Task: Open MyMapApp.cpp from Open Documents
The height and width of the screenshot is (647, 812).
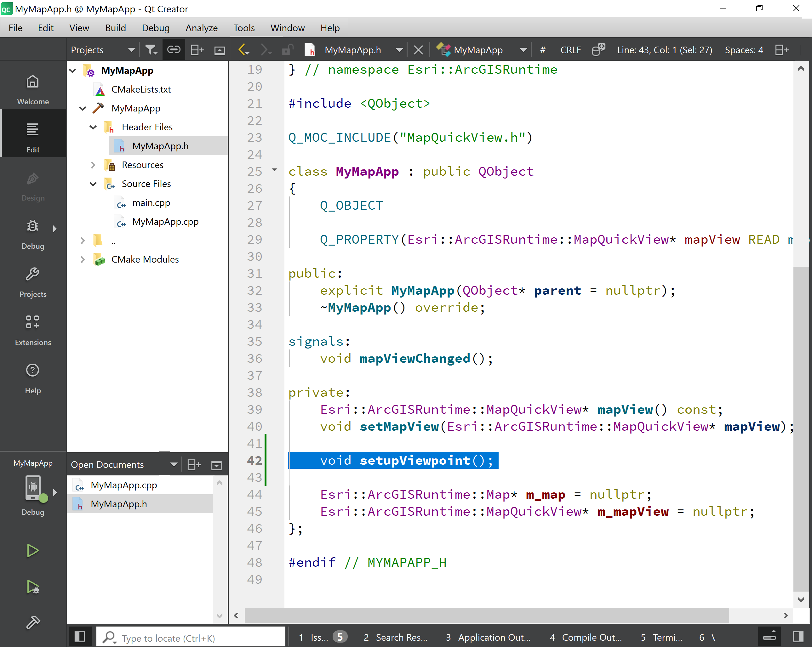Action: [x=123, y=485]
